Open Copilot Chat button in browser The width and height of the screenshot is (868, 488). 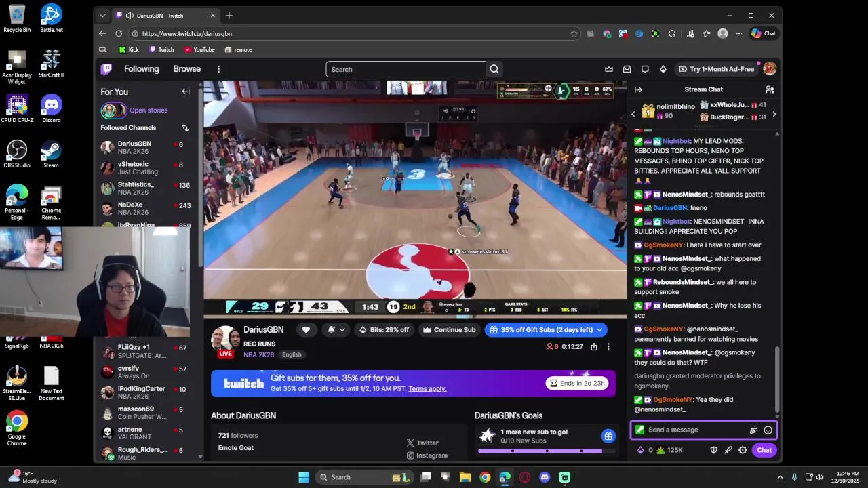pos(764,33)
